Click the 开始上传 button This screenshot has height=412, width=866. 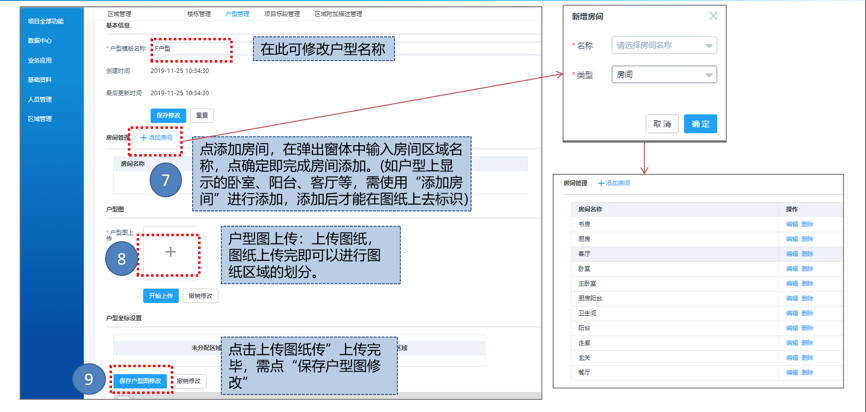click(161, 296)
